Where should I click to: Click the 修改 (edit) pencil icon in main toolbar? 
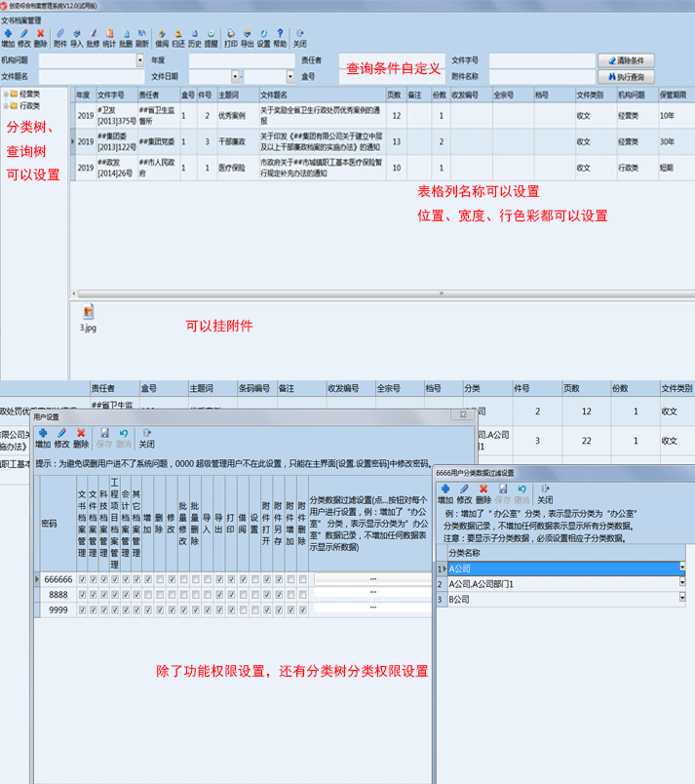tap(24, 33)
